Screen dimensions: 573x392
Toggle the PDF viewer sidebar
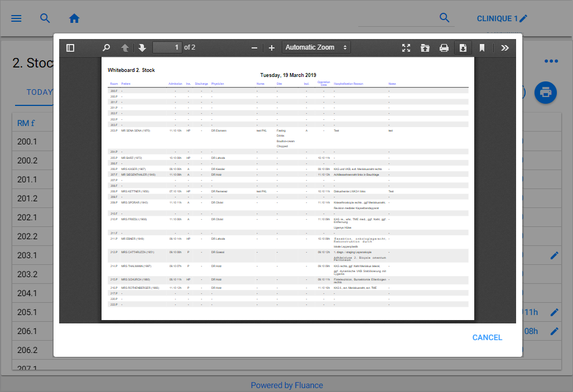point(70,48)
